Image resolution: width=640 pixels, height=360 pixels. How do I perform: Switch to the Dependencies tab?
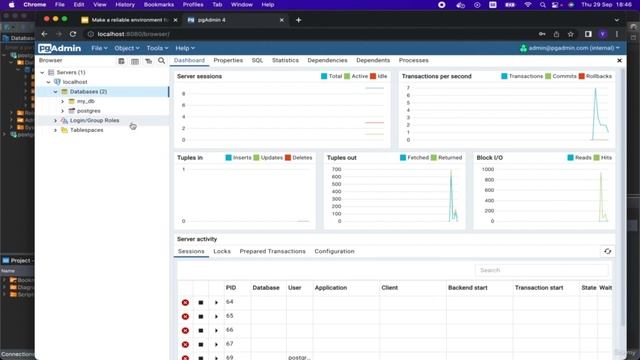tap(327, 60)
